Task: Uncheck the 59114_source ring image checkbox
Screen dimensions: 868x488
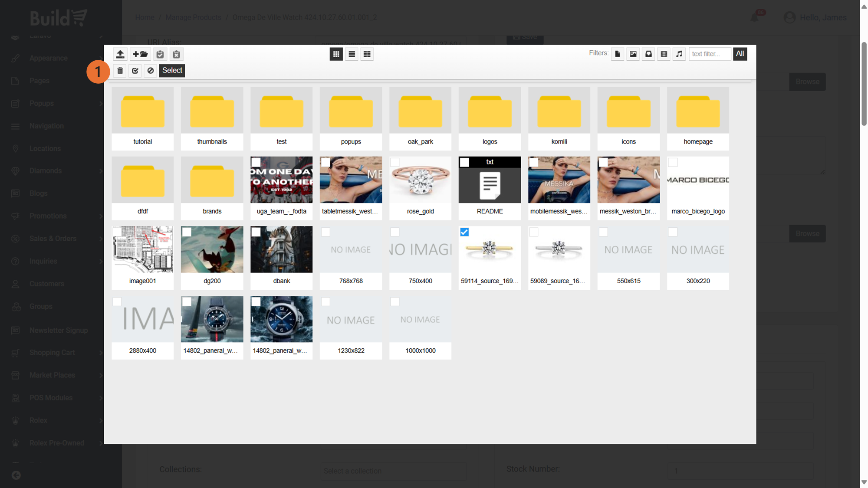Action: pos(464,232)
